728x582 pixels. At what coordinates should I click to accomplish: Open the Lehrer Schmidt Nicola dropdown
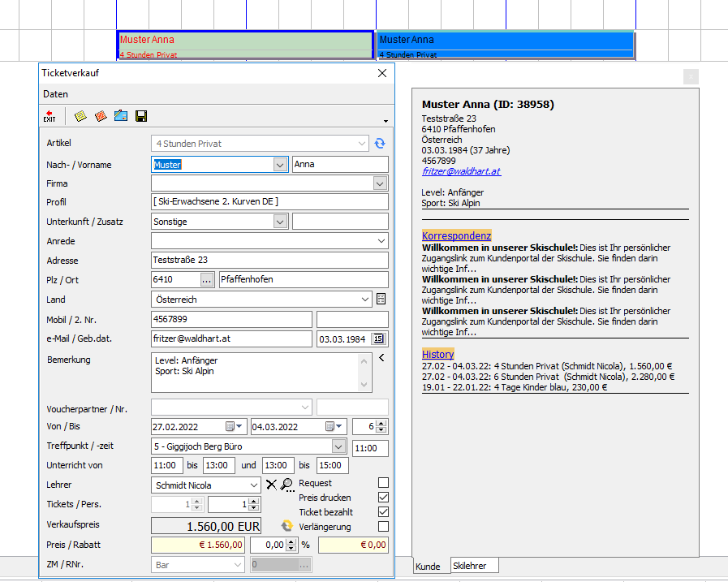coord(254,485)
